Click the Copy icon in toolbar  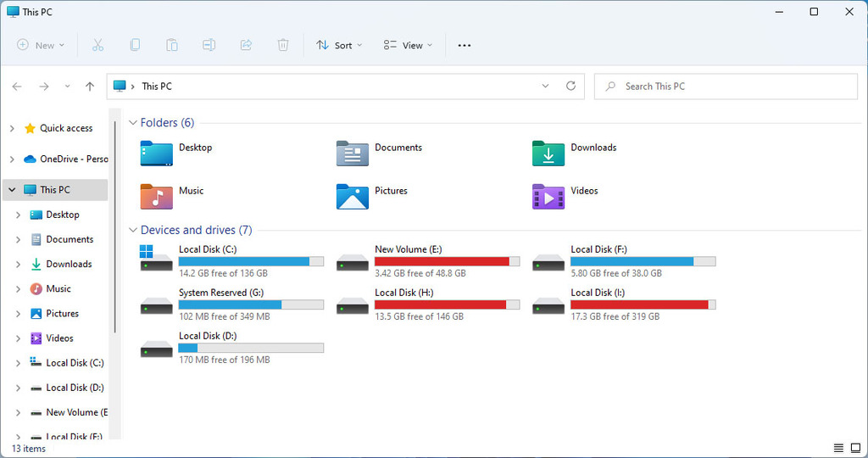point(135,45)
